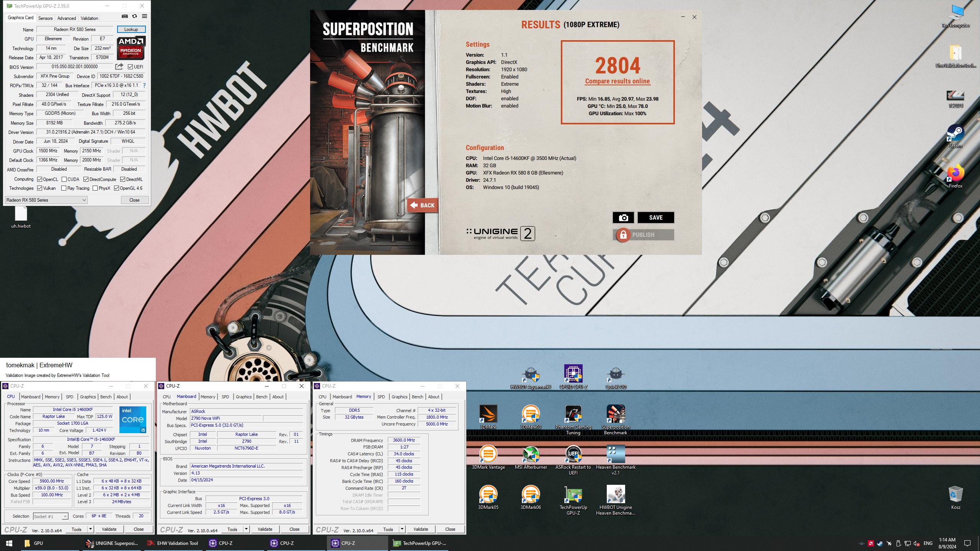This screenshot has width=980, height=551.
Task: Toggle the Ray Tracing checkbox
Action: tap(64, 188)
